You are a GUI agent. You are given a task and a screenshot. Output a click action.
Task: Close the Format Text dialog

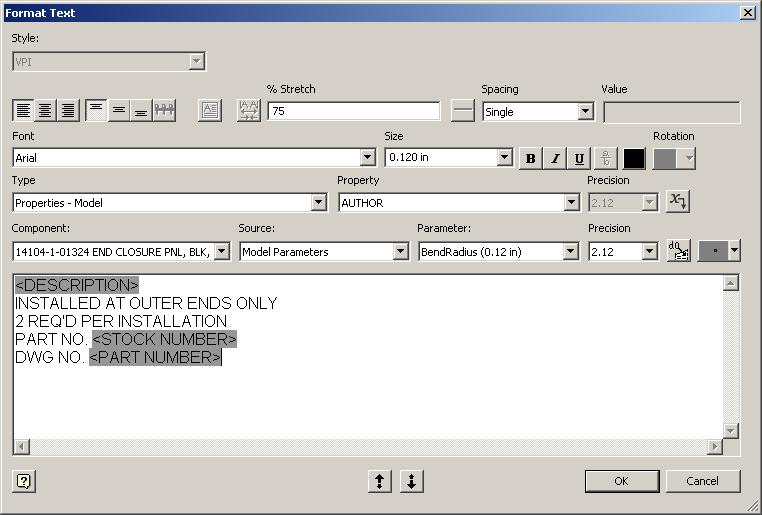(748, 13)
